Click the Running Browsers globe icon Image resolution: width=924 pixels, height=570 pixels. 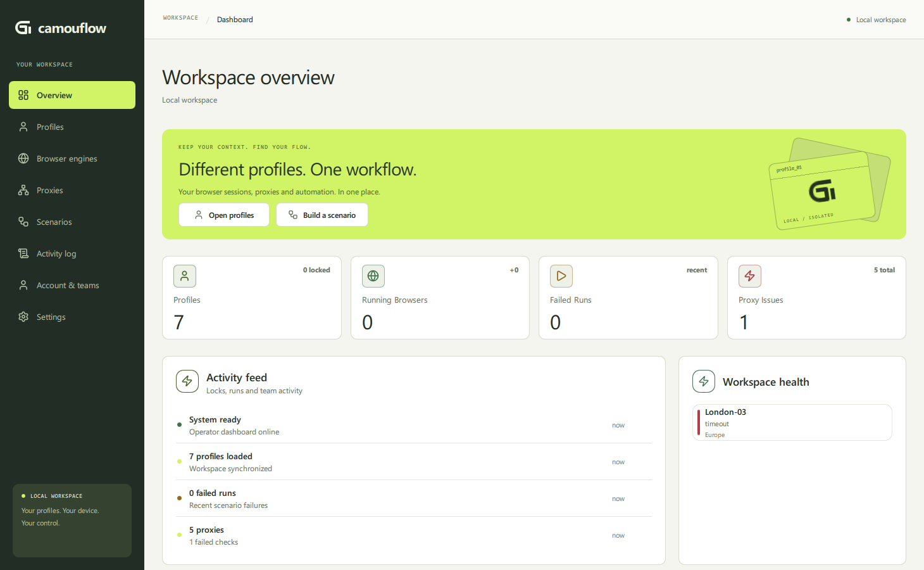pos(373,276)
